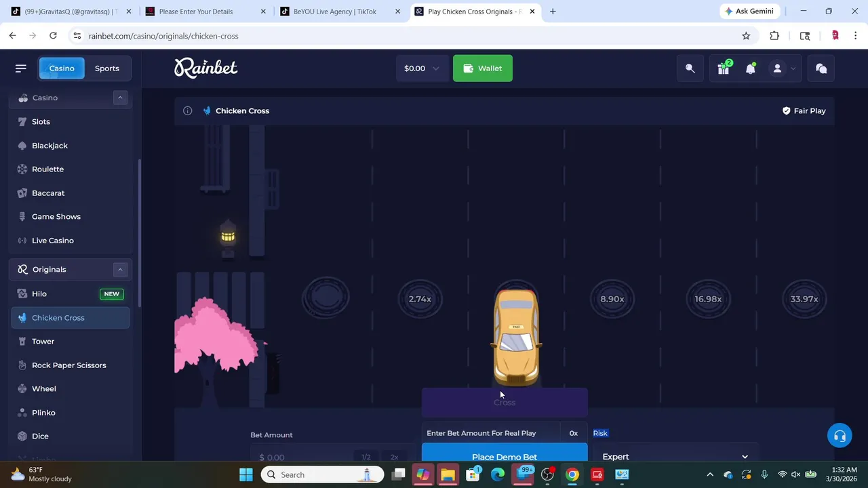Viewport: 868px width, 488px height.
Task: Click the 16.98x multiplier manhole
Action: coord(708,299)
